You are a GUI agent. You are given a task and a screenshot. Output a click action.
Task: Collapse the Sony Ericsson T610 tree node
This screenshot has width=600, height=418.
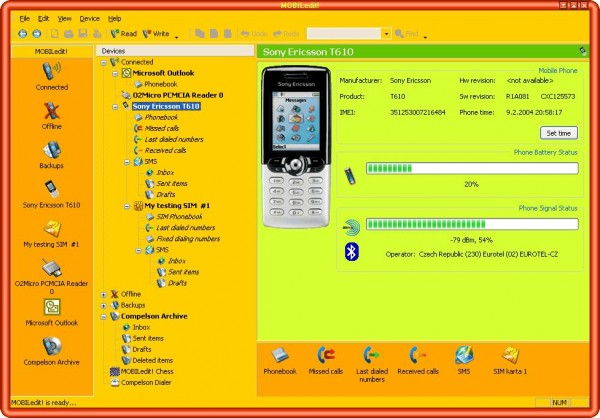(x=115, y=107)
